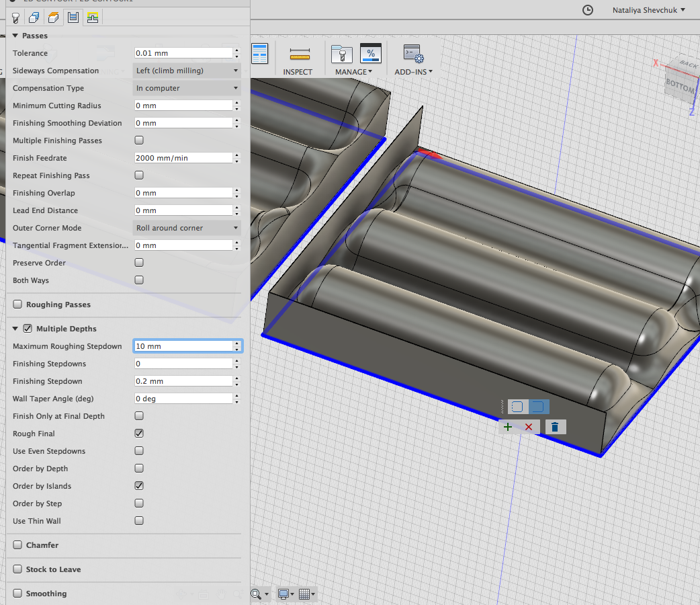Uncheck Rough Final checkbox
This screenshot has width=700, height=605.
click(139, 434)
